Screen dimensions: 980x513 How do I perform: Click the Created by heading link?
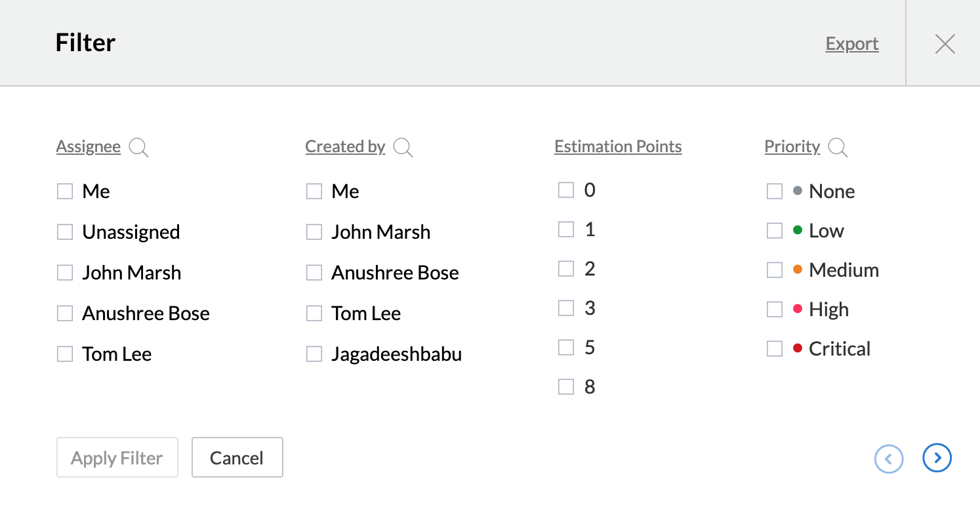[x=345, y=146]
